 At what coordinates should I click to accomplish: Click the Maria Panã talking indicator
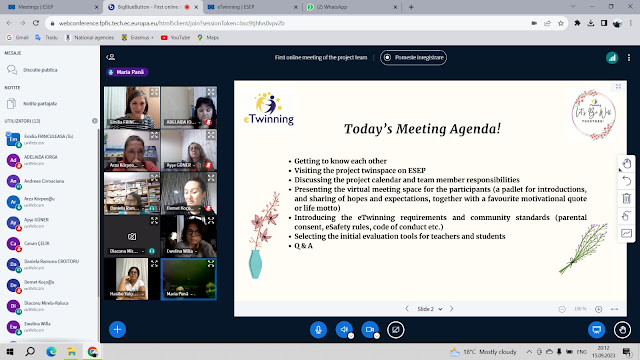click(127, 72)
